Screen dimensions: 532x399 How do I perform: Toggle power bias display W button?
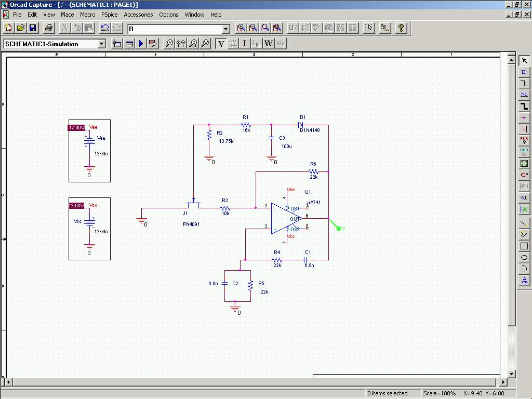coord(269,44)
